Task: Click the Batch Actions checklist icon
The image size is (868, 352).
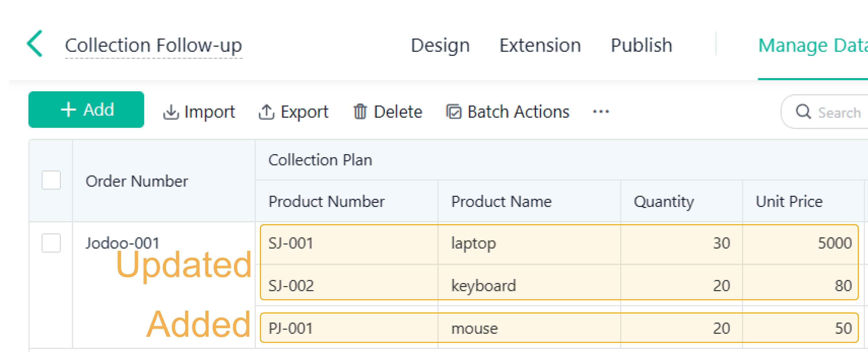Action: (454, 112)
